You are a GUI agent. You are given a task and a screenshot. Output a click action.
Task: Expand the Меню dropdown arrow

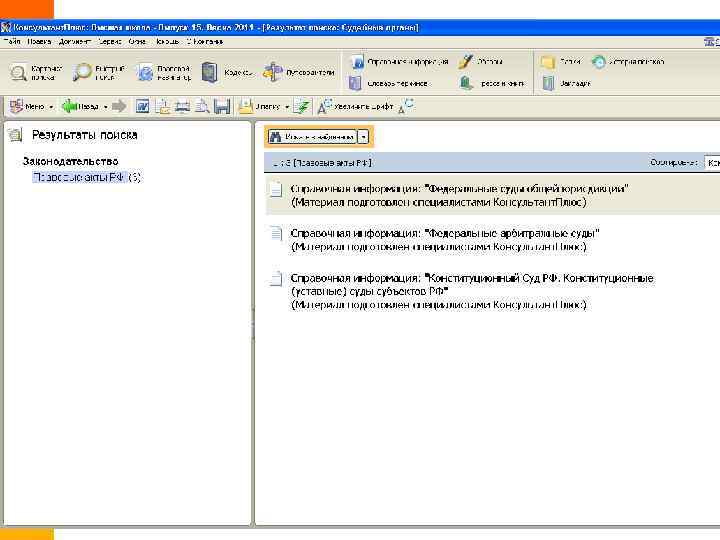[x=51, y=107]
